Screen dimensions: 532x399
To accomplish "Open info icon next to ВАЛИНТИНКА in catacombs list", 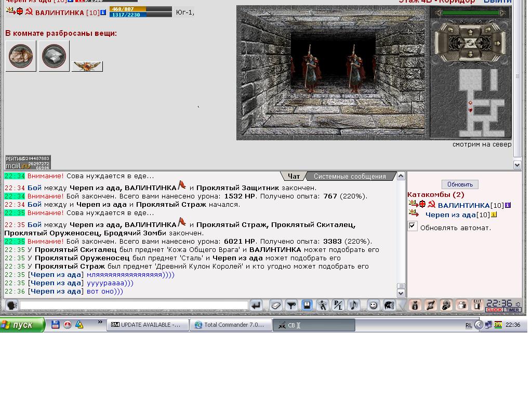I will [x=508, y=205].
